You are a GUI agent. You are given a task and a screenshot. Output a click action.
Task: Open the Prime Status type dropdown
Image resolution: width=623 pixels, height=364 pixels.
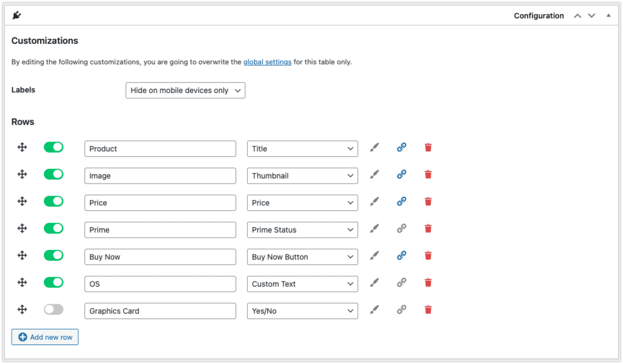point(302,230)
